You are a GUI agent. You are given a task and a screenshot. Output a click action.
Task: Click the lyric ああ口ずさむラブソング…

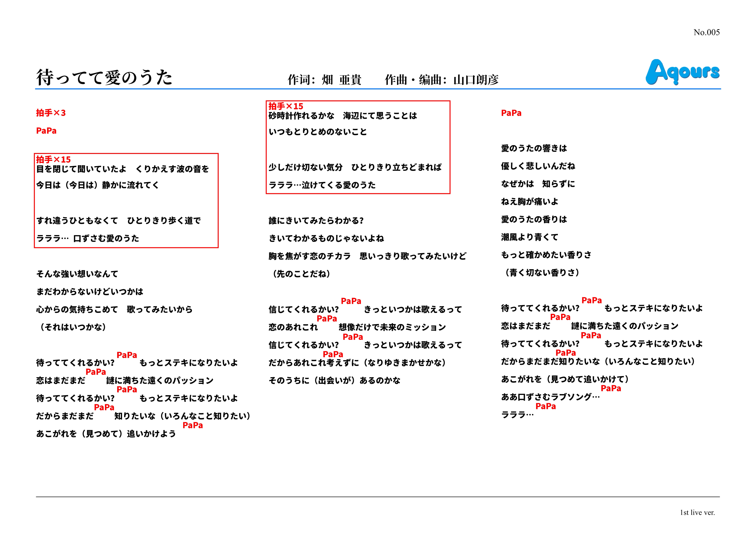click(550, 397)
